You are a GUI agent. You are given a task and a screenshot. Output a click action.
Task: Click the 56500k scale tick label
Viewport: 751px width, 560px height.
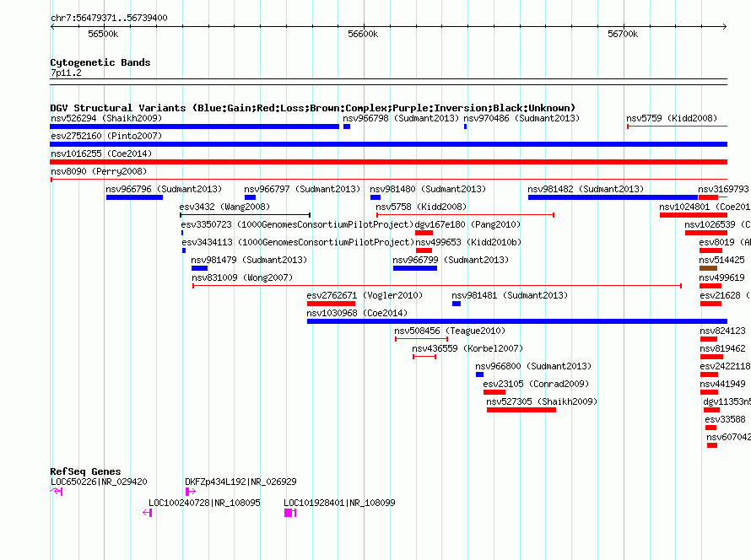[103, 34]
